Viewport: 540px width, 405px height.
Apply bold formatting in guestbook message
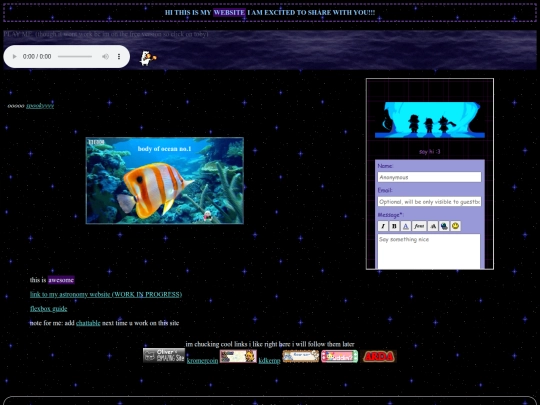pos(394,226)
